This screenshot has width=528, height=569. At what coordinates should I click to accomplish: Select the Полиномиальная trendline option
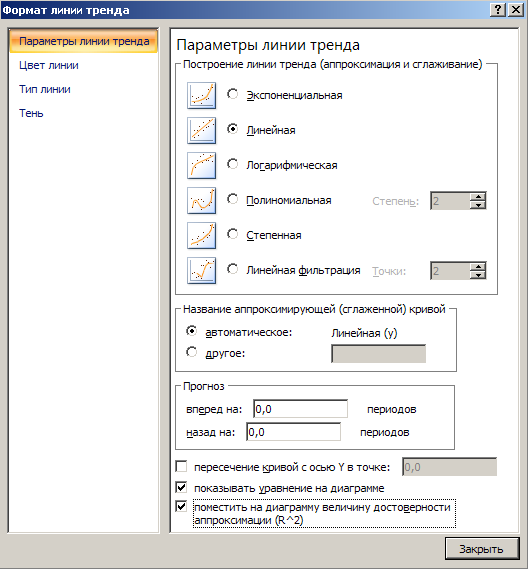(x=233, y=199)
